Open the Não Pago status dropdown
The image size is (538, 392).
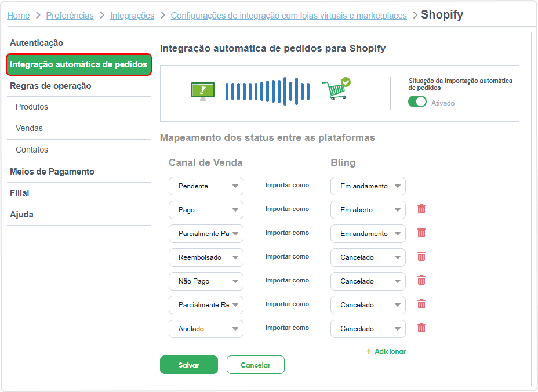coord(206,281)
